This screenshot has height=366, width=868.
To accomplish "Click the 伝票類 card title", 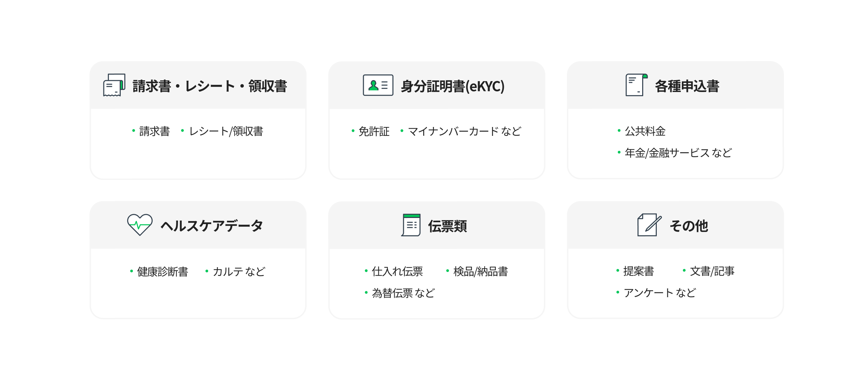I will (448, 226).
